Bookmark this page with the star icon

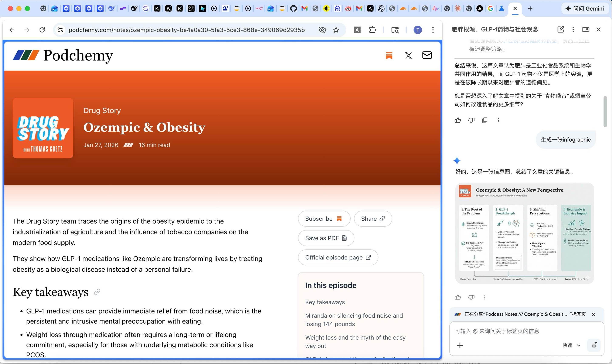click(336, 30)
